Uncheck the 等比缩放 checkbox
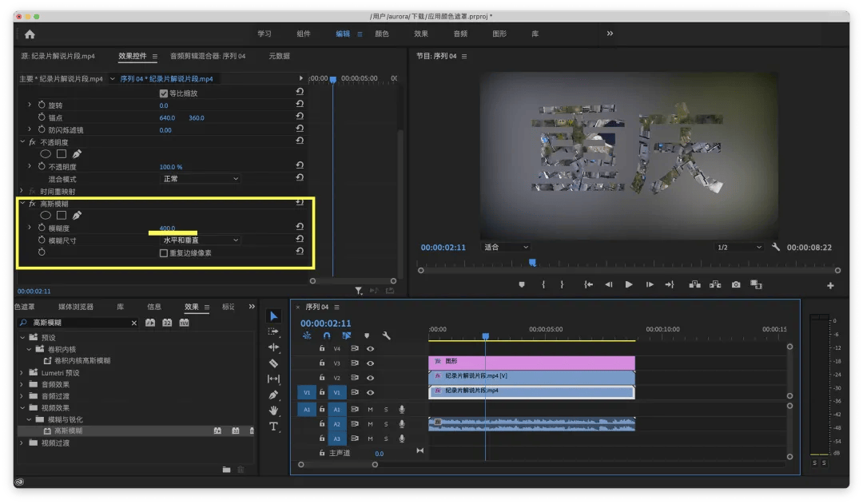 164,93
